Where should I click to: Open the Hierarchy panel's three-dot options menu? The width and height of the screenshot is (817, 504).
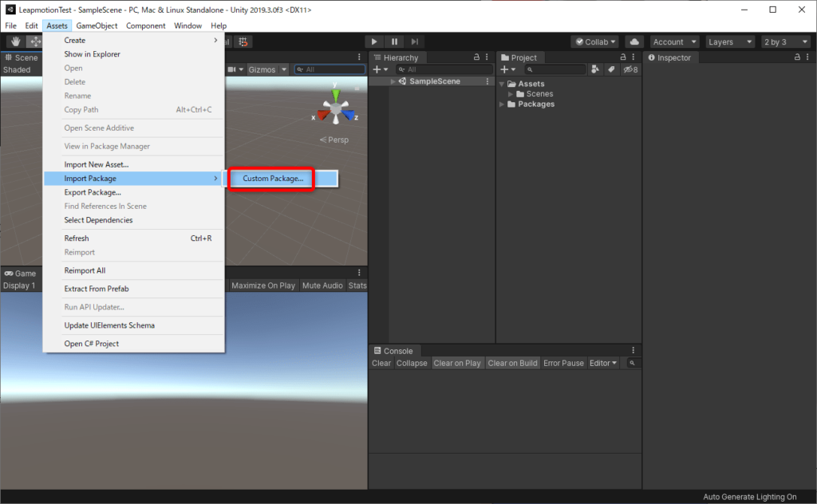click(487, 57)
